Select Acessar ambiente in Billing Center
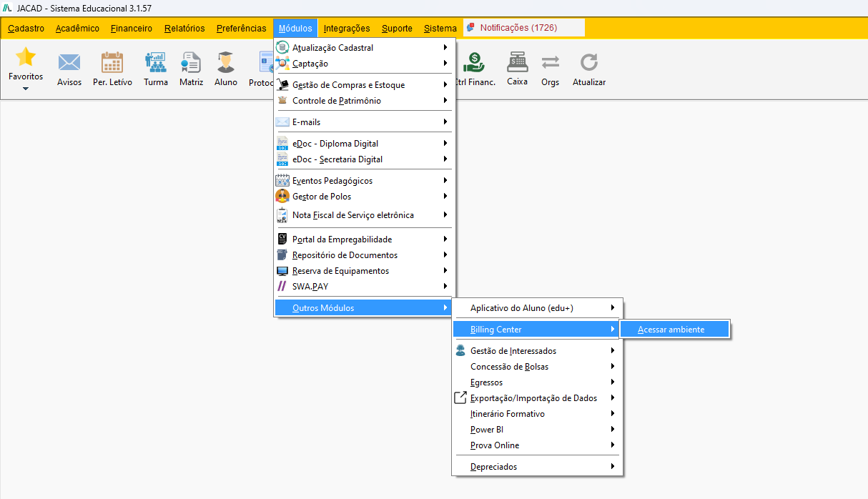Viewport: 868px width, 499px height. click(x=674, y=330)
